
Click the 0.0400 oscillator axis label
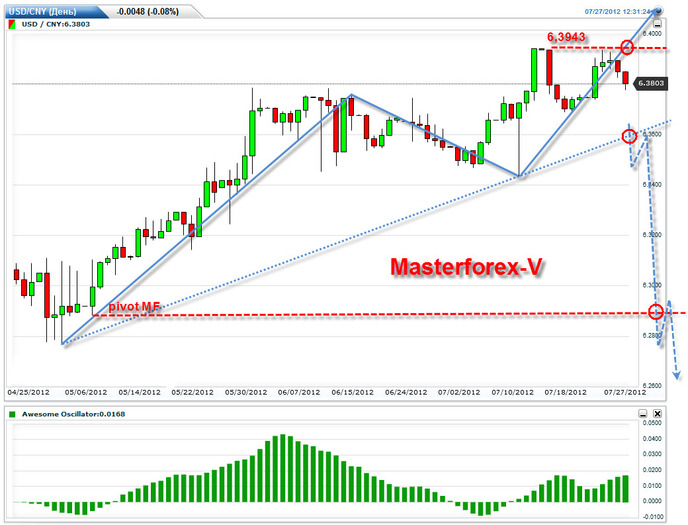click(x=652, y=439)
